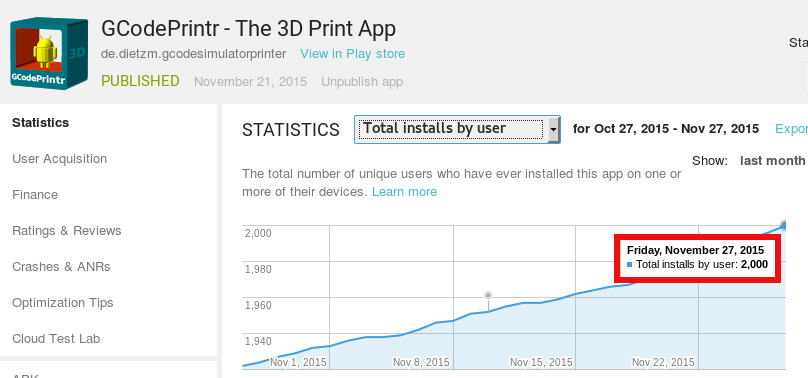Select the last month time range
The width and height of the screenshot is (808, 378).
click(x=772, y=161)
